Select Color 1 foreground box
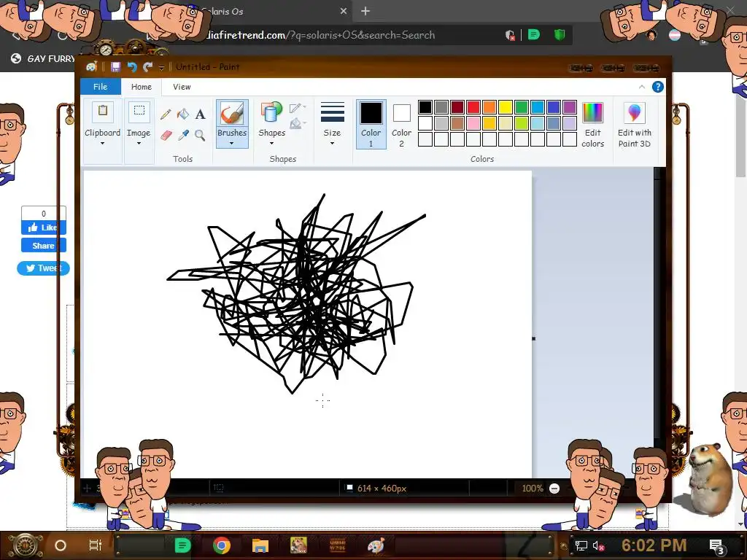 click(371, 124)
